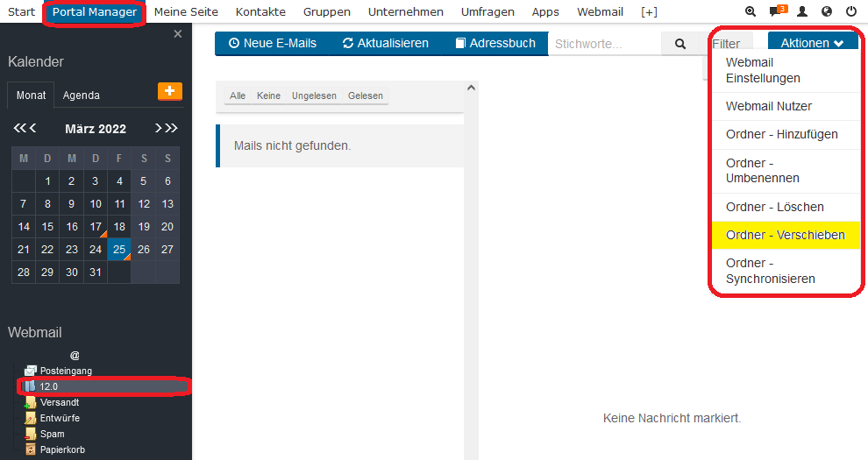This screenshot has height=460, width=868.
Task: Select March 25 in calendar
Action: pyautogui.click(x=119, y=250)
